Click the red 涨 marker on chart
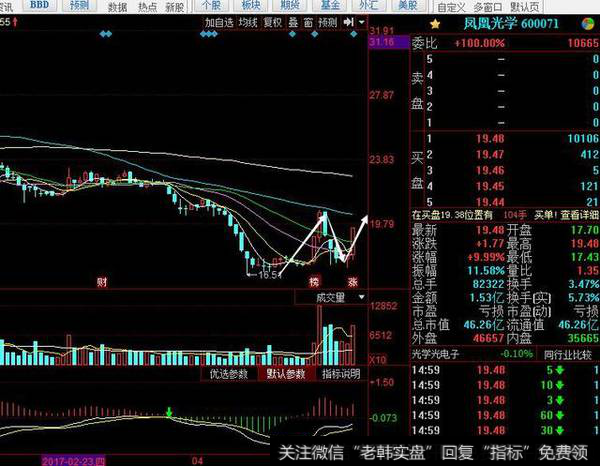600x466 pixels. [351, 283]
